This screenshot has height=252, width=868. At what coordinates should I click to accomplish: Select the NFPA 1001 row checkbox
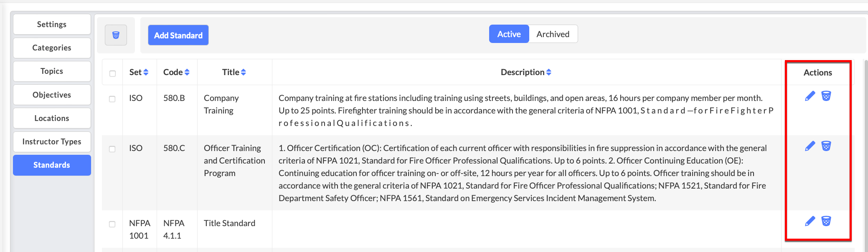click(x=112, y=224)
